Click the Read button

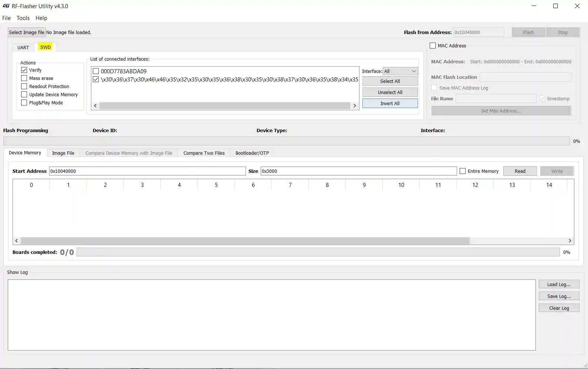520,171
